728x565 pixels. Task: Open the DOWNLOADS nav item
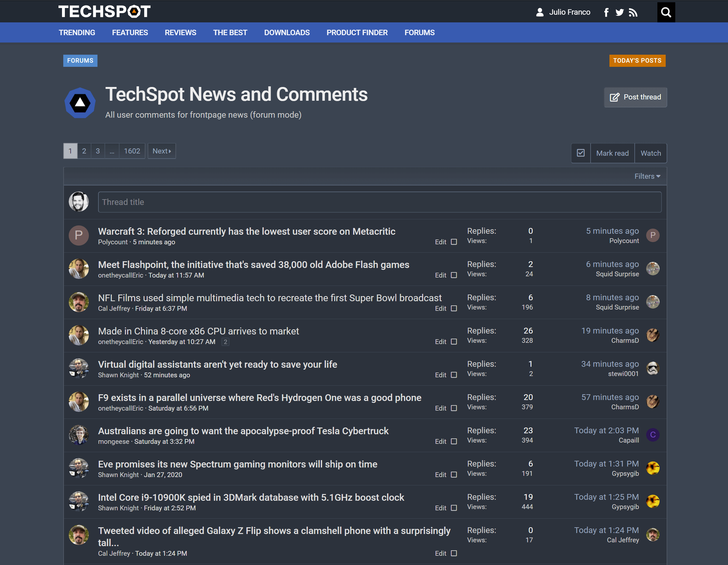[x=287, y=32]
